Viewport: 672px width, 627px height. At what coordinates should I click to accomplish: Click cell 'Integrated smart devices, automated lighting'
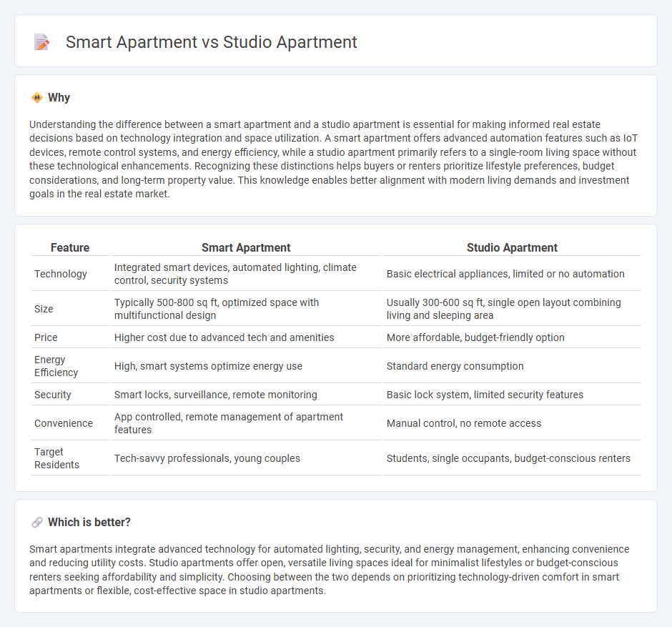point(246,274)
